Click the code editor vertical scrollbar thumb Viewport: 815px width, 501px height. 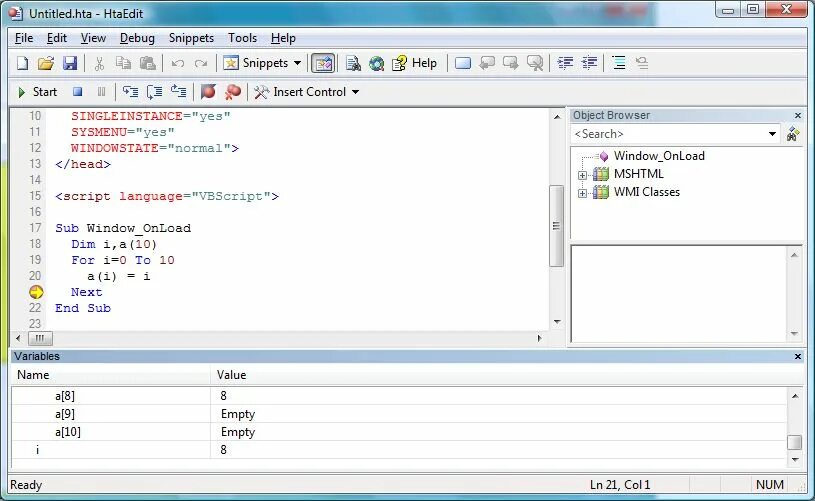coord(556,226)
